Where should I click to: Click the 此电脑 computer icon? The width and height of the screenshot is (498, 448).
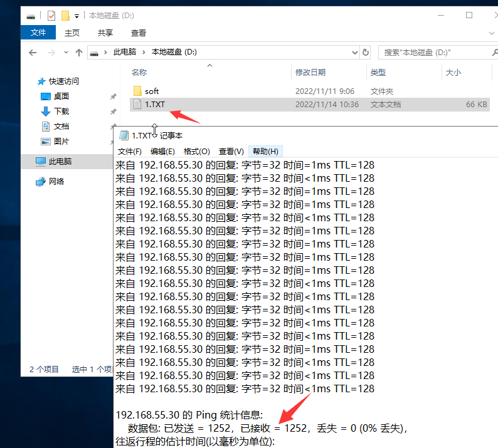click(41, 162)
